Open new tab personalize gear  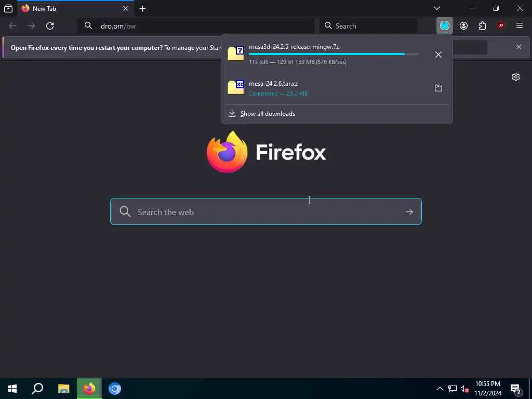click(516, 77)
